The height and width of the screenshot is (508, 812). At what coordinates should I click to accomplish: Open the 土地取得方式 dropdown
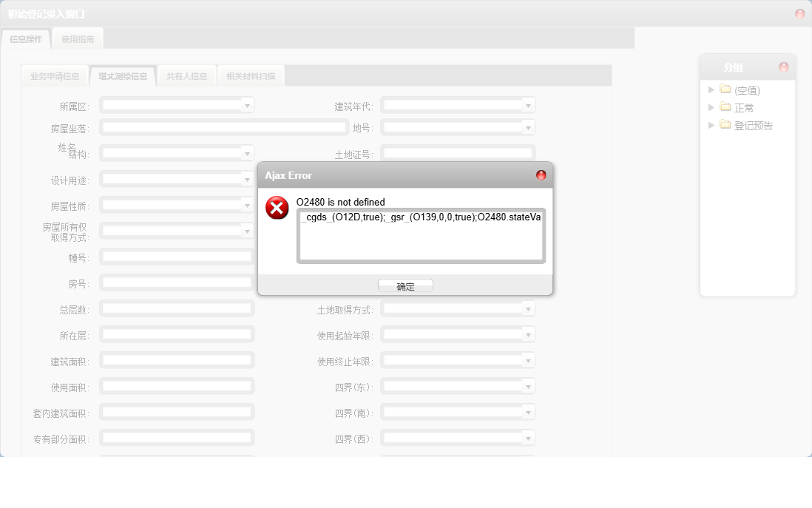[528, 308]
